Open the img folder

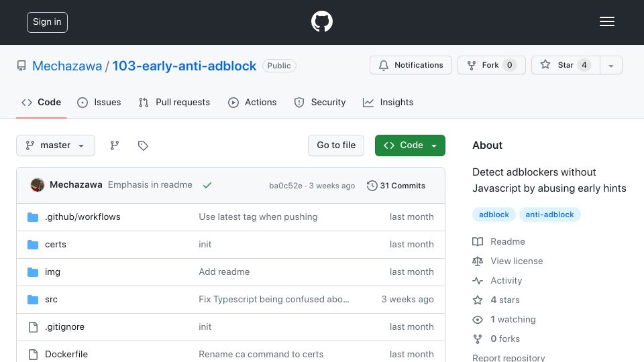click(52, 271)
